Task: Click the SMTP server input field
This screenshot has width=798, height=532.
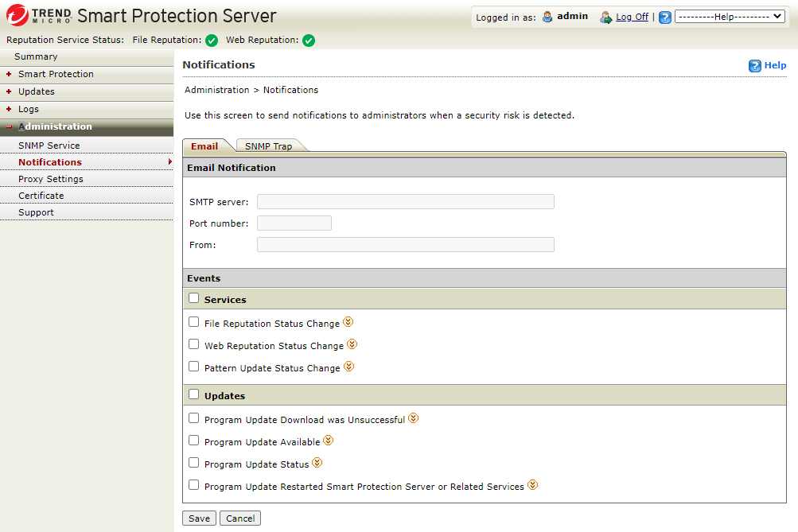Action: [405, 202]
